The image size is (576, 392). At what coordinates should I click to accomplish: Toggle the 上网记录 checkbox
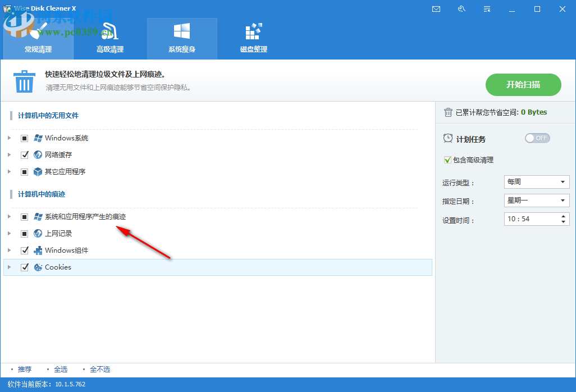pyautogui.click(x=24, y=233)
